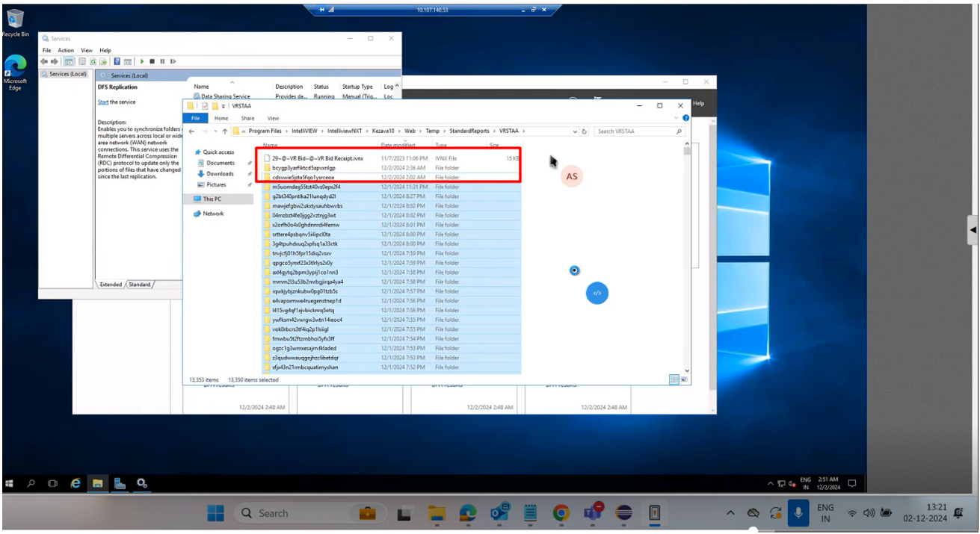Switch to the Extended tab in Services

(111, 285)
